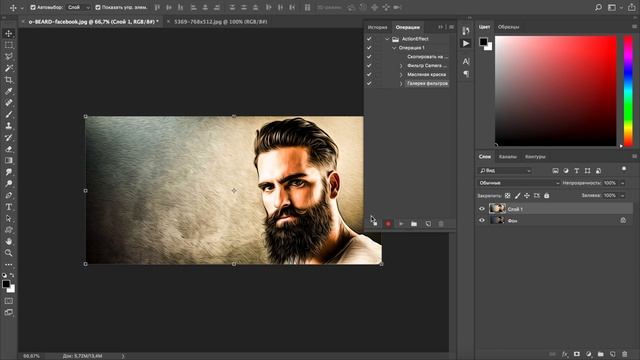Image resolution: width=640 pixels, height=360 pixels.
Task: Open the Fill slider dropdown arrow
Action: [622, 196]
